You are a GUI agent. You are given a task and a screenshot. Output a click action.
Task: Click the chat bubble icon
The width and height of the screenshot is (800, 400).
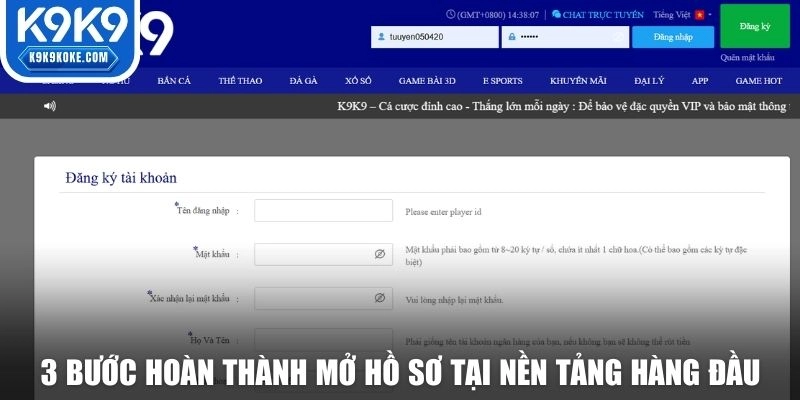pos(556,14)
